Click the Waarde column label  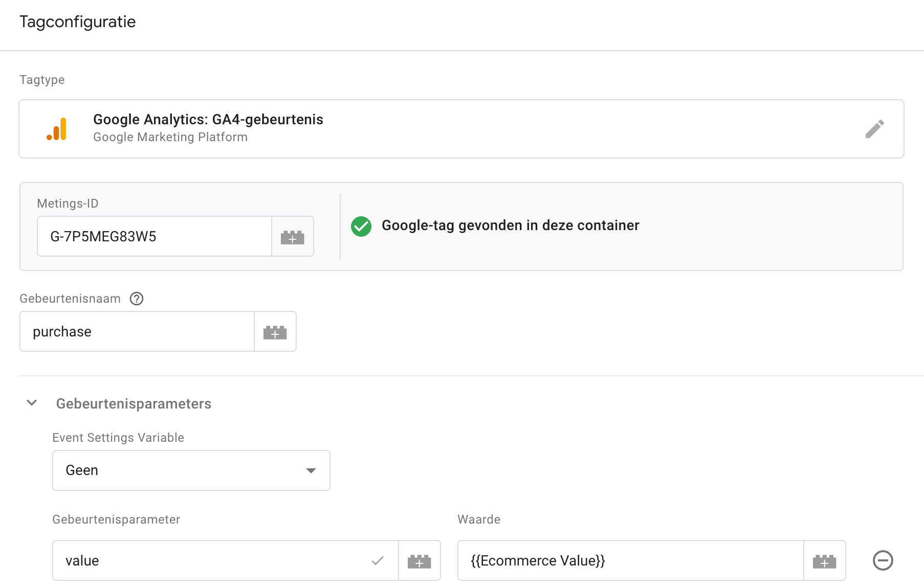coord(479,519)
